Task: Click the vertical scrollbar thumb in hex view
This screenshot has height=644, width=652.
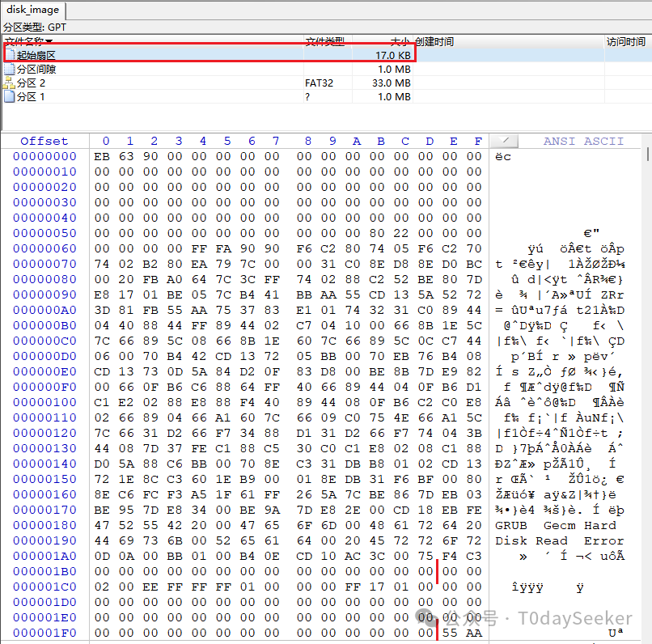Action: [647, 154]
